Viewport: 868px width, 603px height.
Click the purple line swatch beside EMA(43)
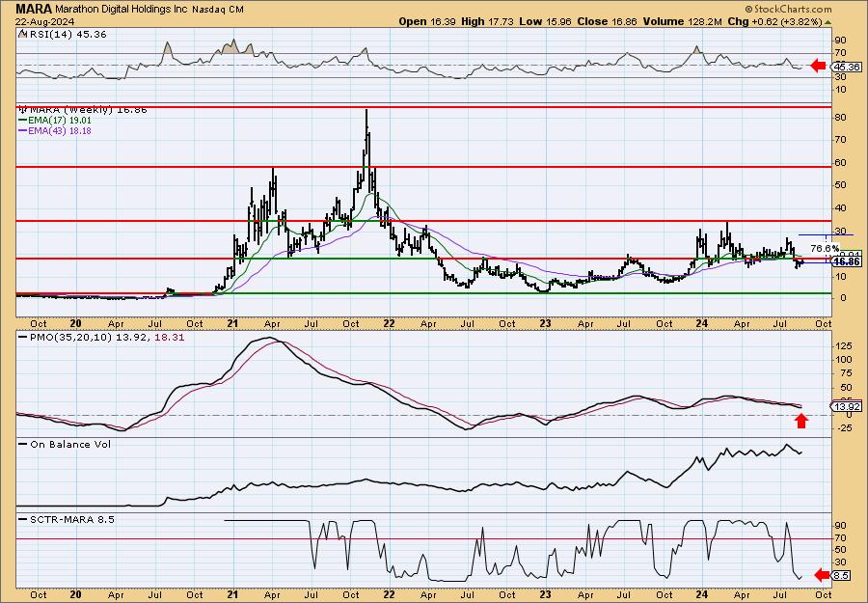tap(23, 130)
